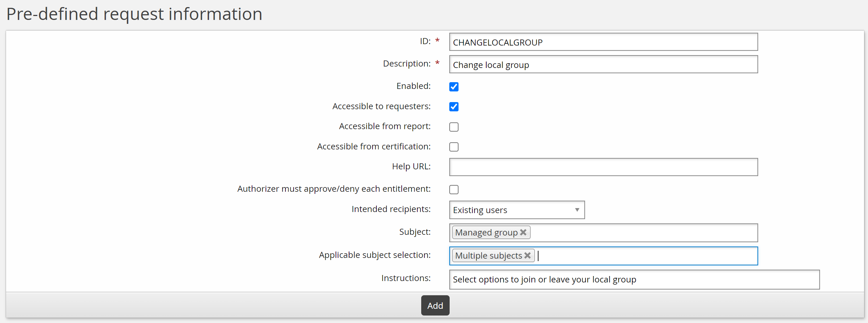Select the Multiple subjects tag label
Screen dimensions: 868x323
[x=488, y=256]
